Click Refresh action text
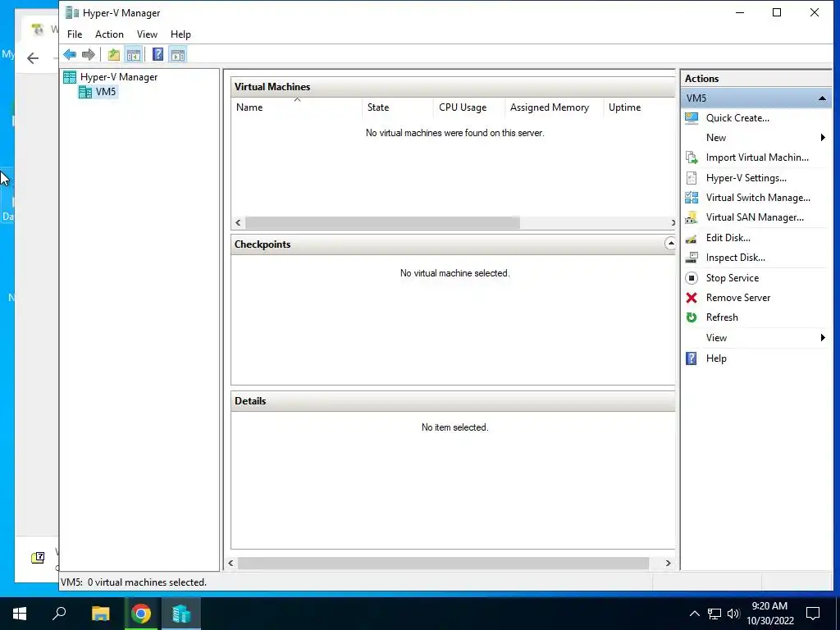The width and height of the screenshot is (840, 630). [722, 317]
